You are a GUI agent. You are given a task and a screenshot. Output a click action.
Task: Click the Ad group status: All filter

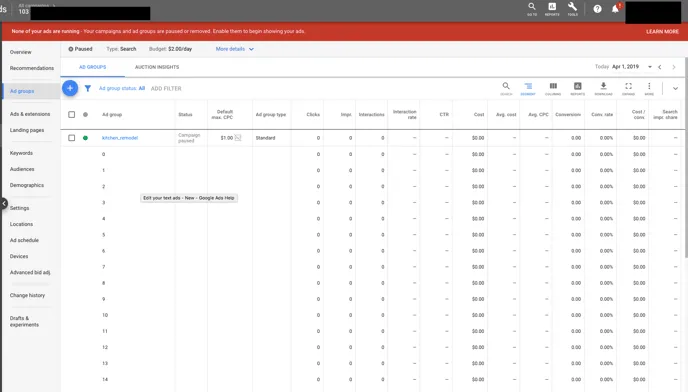pos(122,88)
